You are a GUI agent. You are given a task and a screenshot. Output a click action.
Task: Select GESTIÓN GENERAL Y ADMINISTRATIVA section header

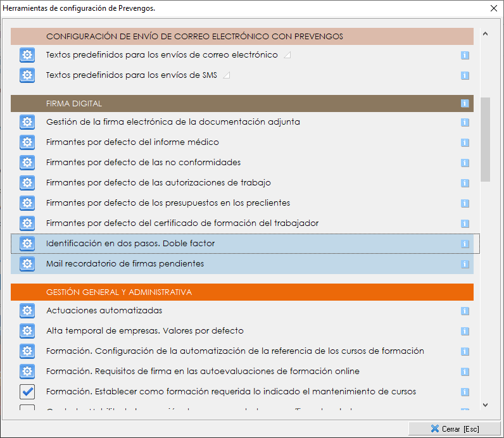click(242, 292)
